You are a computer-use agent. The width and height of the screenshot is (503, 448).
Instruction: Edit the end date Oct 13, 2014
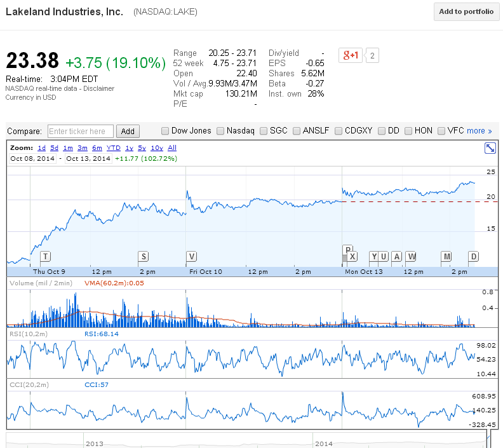click(x=88, y=158)
